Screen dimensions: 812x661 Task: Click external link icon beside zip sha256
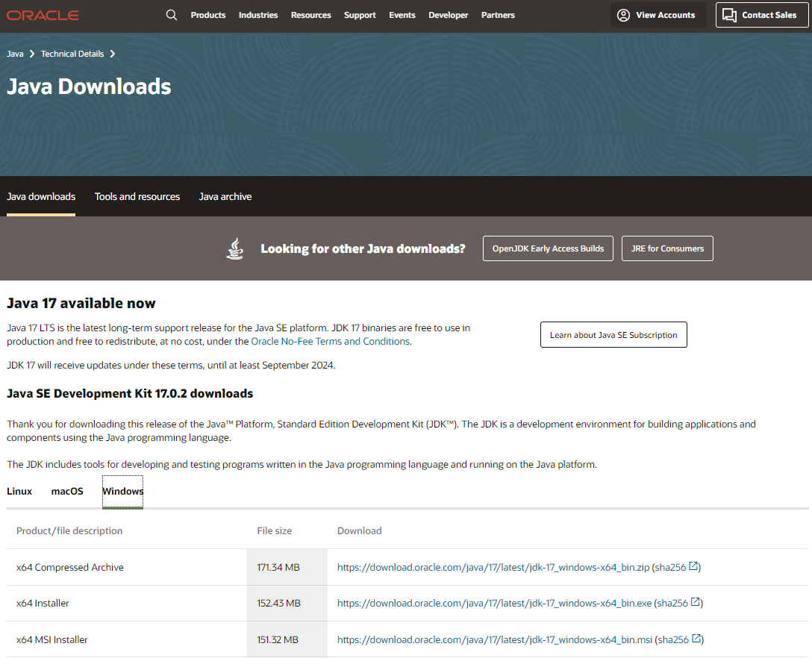point(693,566)
